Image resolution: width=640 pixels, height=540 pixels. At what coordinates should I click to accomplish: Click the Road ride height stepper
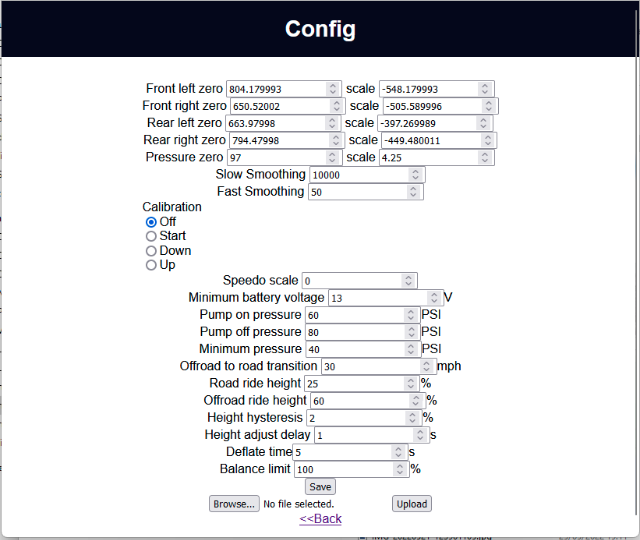(x=411, y=384)
